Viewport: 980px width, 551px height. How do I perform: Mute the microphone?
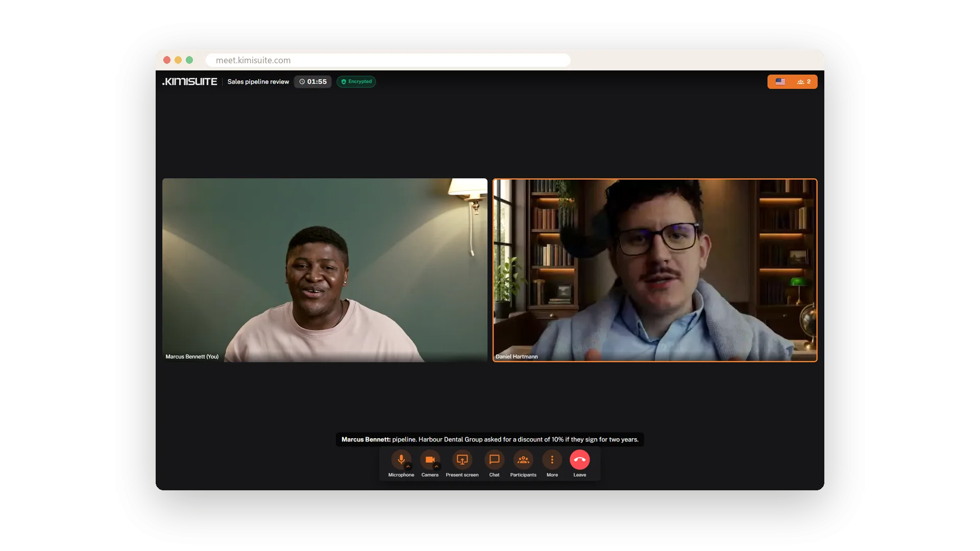401,459
